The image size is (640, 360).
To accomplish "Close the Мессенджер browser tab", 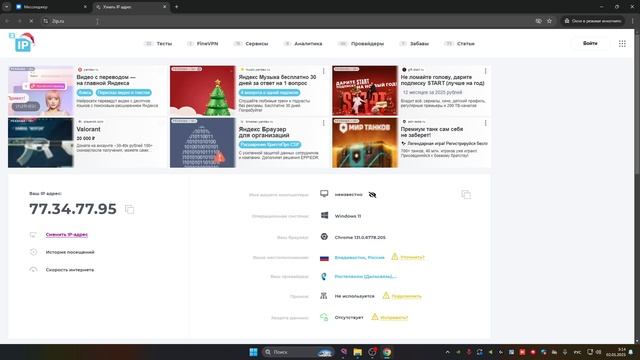I will pos(85,7).
